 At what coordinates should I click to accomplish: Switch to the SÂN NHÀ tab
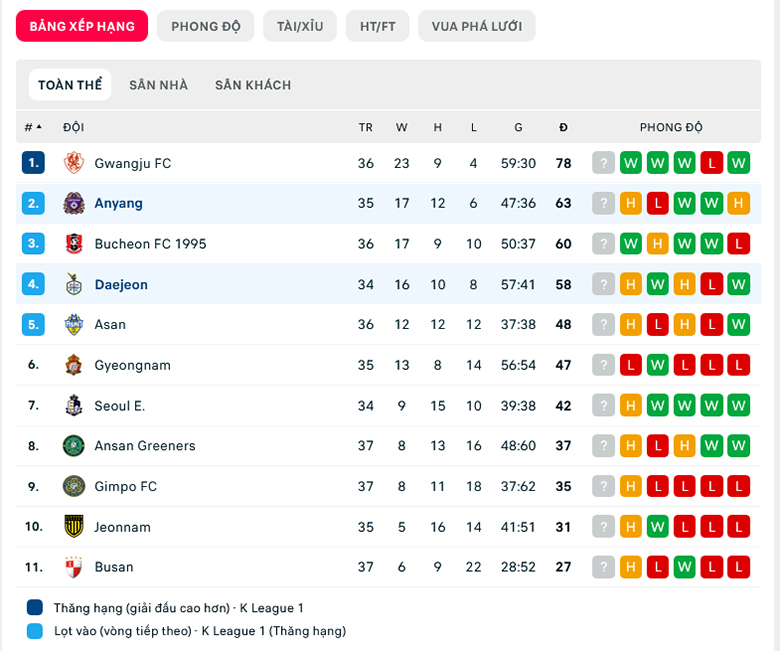click(x=159, y=85)
